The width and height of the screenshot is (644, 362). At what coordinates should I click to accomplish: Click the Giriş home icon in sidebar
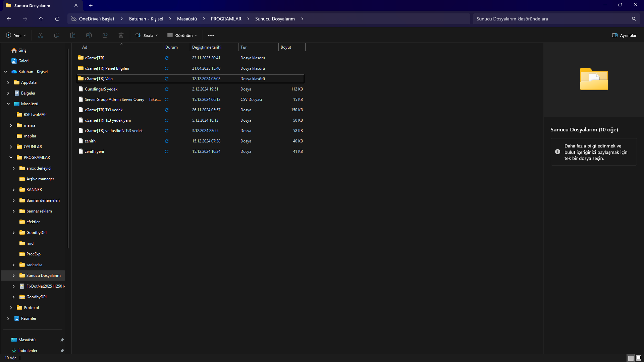pos(14,50)
